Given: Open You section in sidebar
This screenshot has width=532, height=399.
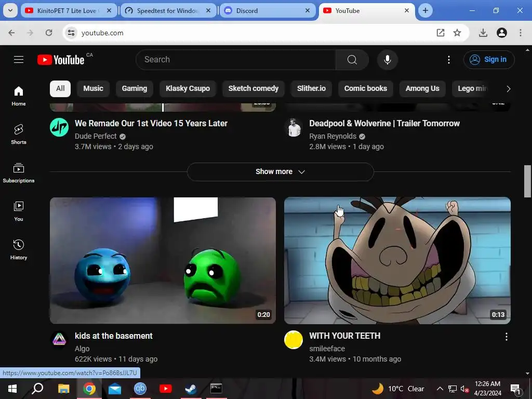Looking at the screenshot, I should click(x=19, y=211).
